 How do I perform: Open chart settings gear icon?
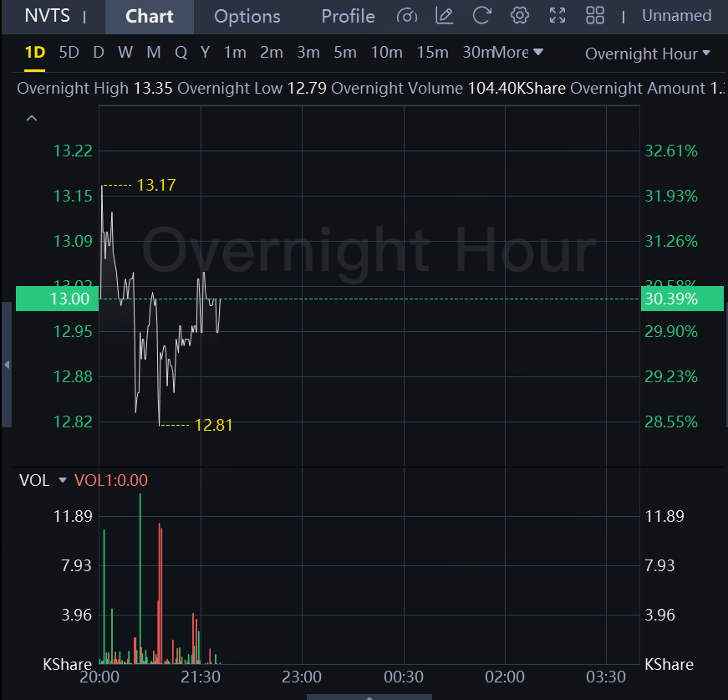tap(520, 16)
